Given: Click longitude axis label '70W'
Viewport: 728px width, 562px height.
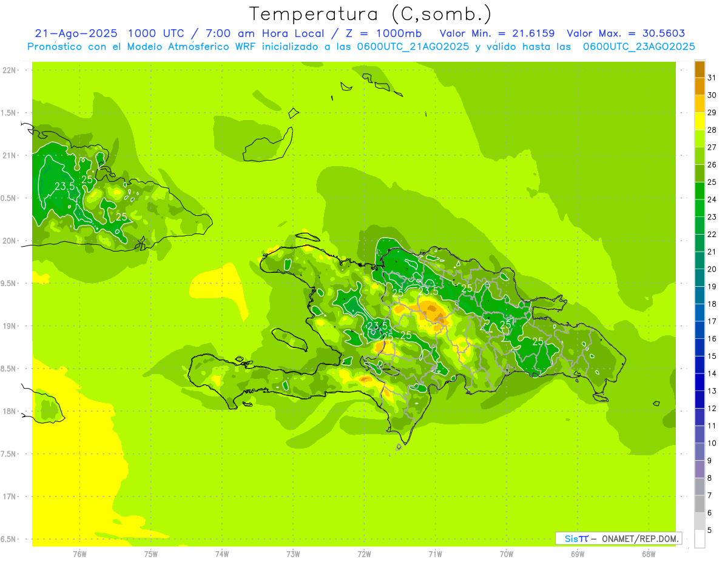Looking at the screenshot, I should pos(507,554).
